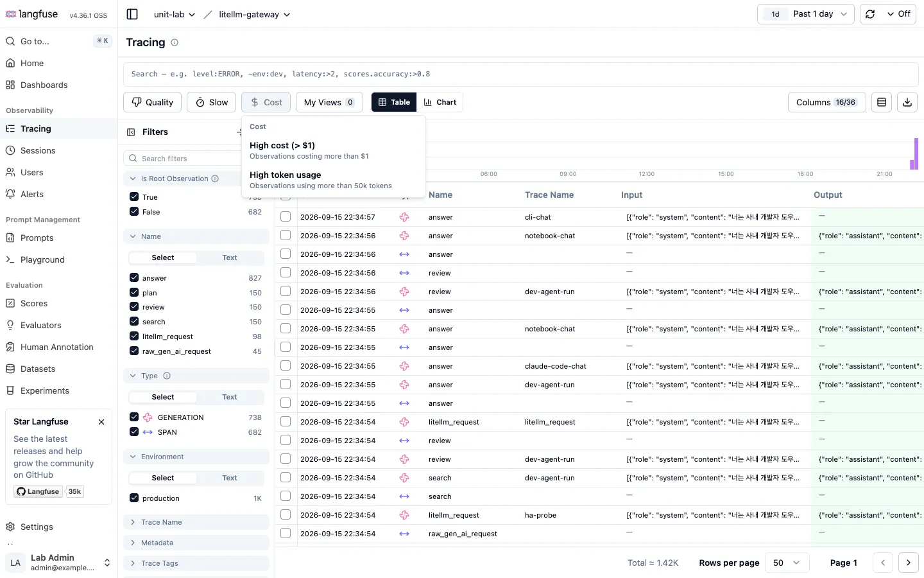Select the High token usage preset
Screen dimensions: 924x578
(x=334, y=180)
